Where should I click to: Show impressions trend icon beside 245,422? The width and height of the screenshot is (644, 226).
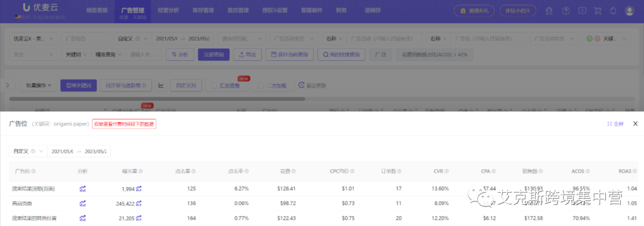[x=139, y=203]
